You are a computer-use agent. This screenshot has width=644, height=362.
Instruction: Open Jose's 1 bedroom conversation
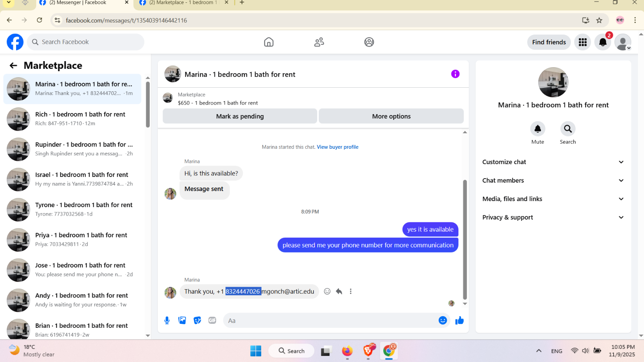[72, 270]
